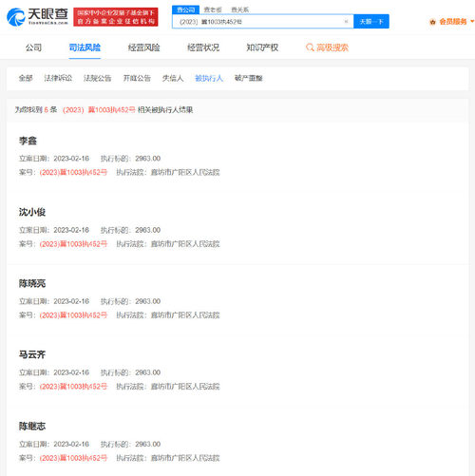Viewport: 475px width, 476px height.
Task: Select the 失信人 filter
Action: [x=173, y=78]
